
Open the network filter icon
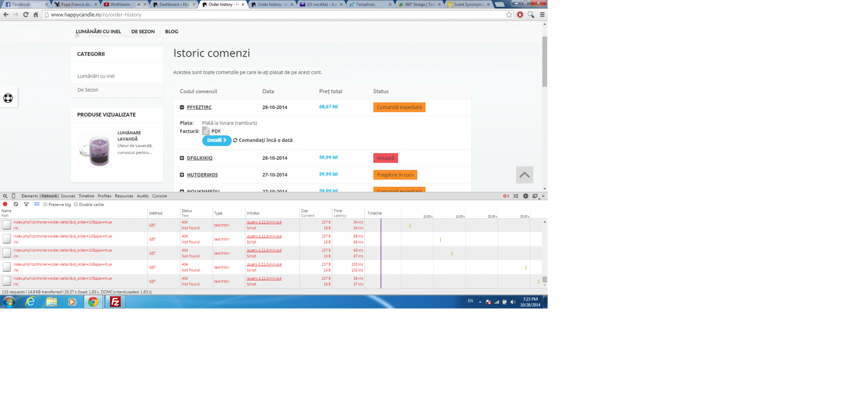click(26, 204)
